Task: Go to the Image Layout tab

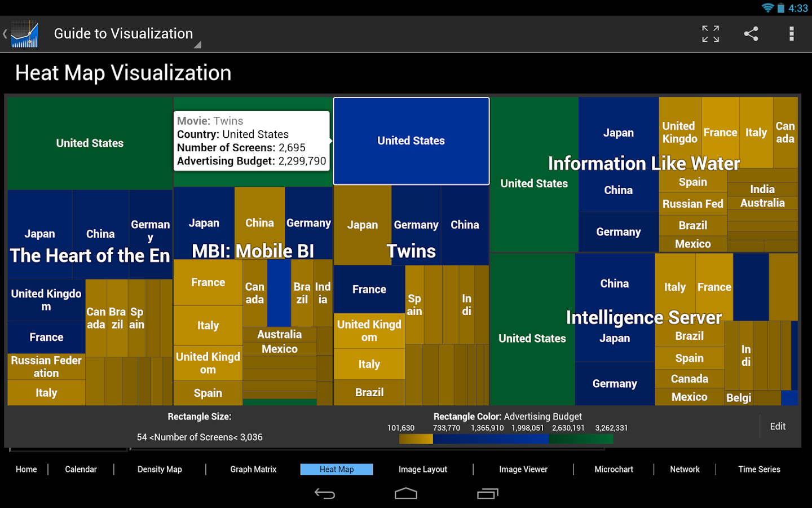Action: click(x=423, y=469)
